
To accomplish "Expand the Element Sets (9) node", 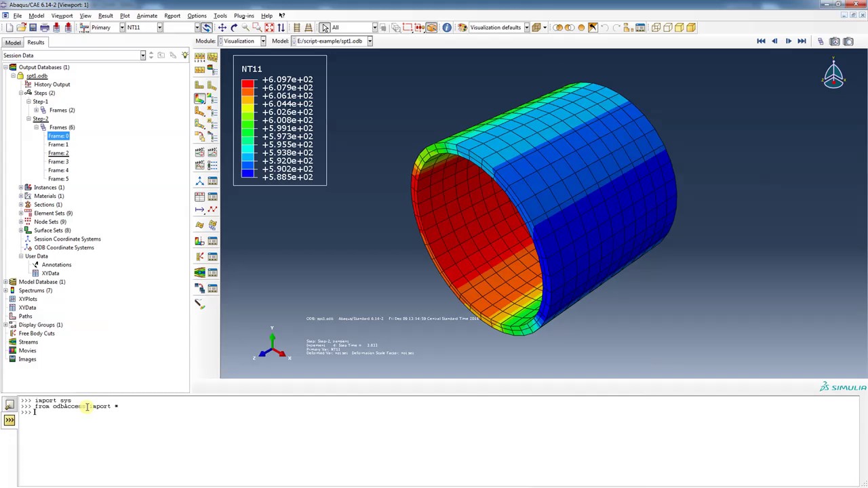I will pyautogui.click(x=21, y=213).
